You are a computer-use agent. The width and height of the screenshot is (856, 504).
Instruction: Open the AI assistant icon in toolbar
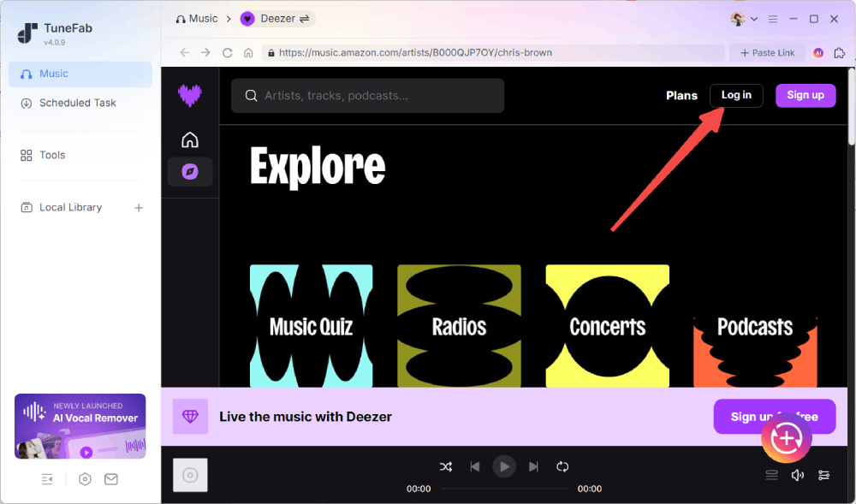point(818,53)
